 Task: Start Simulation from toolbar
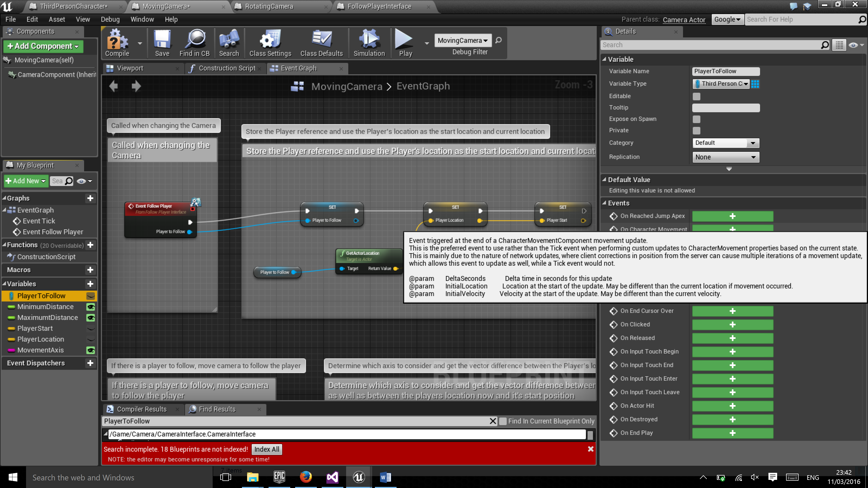tap(369, 43)
